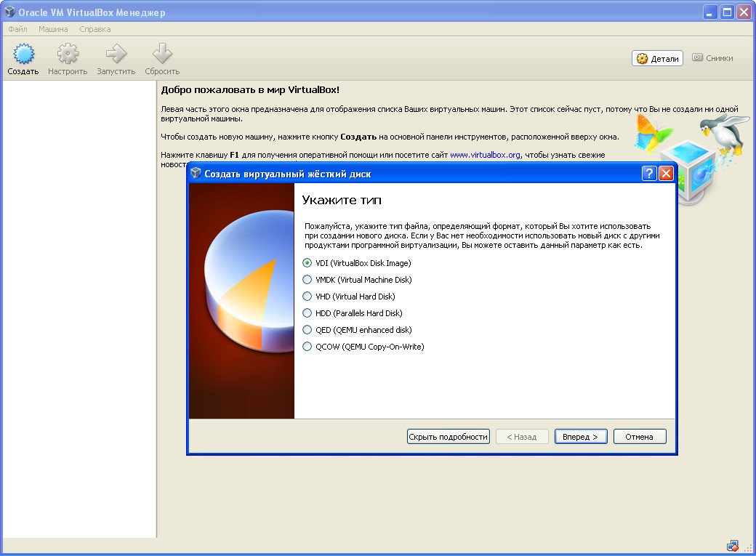Select VDI (VirtualBox Disk Image) option
This screenshot has height=556, width=756.
coord(307,263)
